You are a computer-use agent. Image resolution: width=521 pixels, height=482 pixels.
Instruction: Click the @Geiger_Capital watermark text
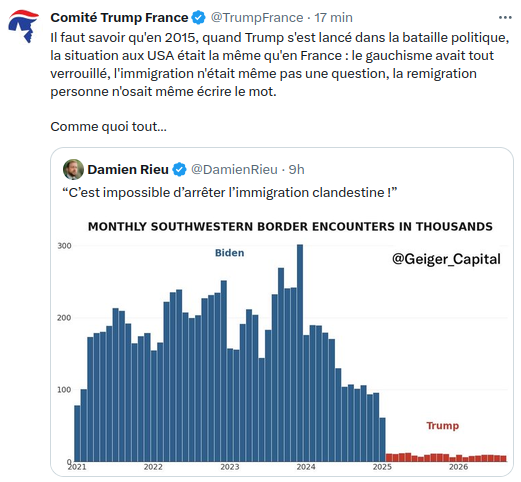(446, 259)
